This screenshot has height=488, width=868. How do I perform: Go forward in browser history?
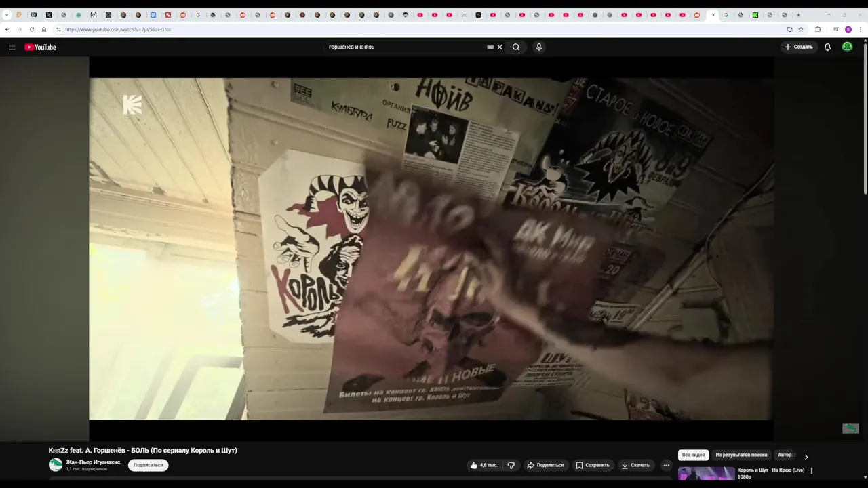[19, 29]
